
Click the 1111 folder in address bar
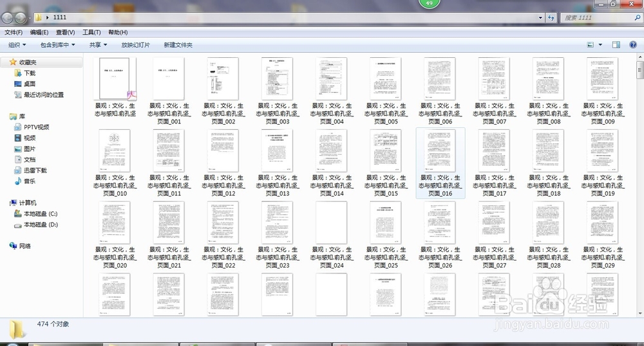[59, 17]
